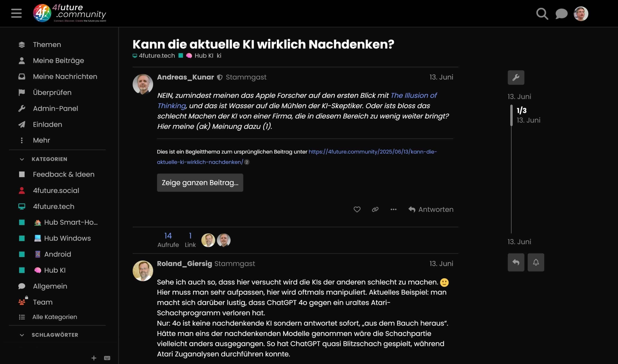Collapse the Schlagwörter section
The image size is (618, 364).
coord(22,335)
